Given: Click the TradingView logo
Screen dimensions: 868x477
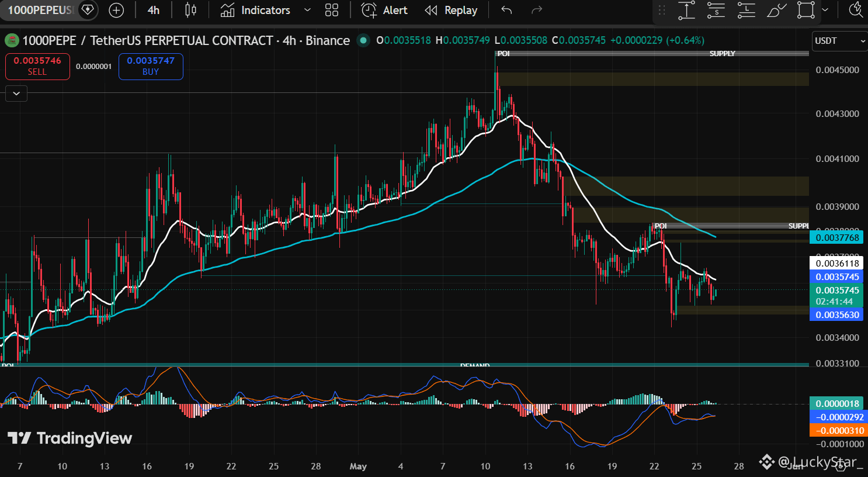Looking at the screenshot, I should [70, 438].
